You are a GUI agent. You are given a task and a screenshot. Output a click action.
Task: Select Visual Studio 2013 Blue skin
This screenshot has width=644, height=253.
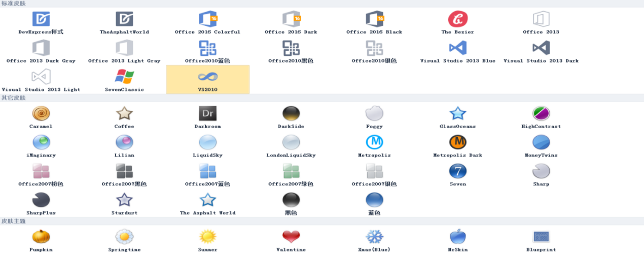pyautogui.click(x=457, y=48)
